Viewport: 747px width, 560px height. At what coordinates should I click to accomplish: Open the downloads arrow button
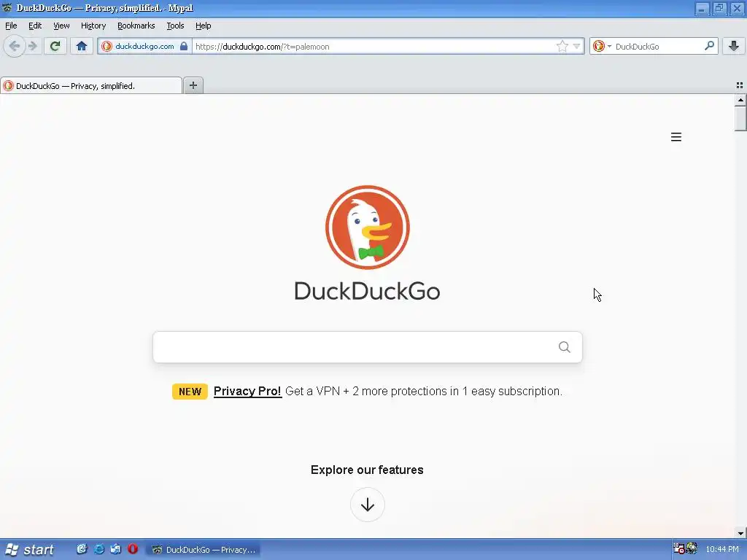pyautogui.click(x=734, y=46)
